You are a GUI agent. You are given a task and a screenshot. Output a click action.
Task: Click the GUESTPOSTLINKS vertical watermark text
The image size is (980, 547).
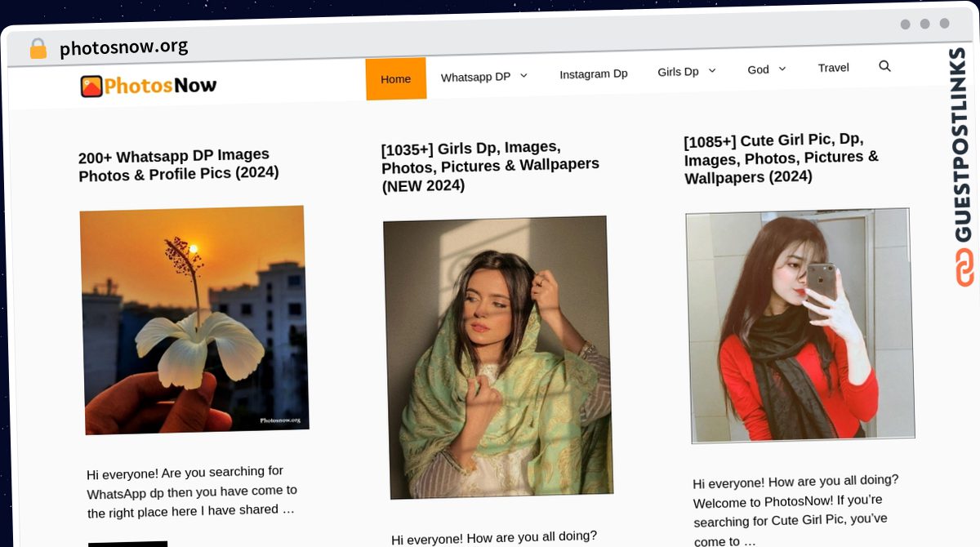click(964, 145)
